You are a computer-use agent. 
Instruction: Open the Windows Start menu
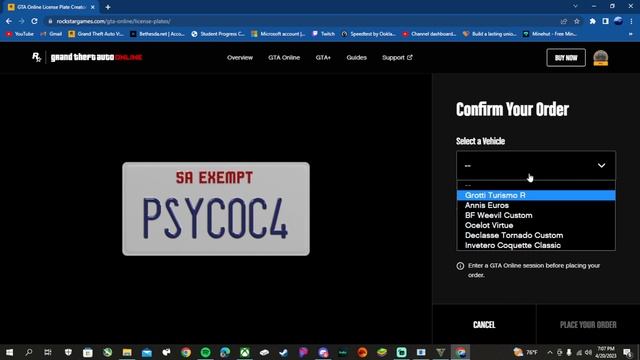coord(9,352)
